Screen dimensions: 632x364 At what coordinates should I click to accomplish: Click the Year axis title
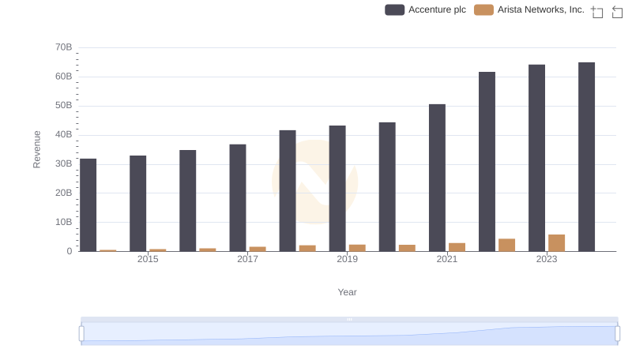click(347, 292)
